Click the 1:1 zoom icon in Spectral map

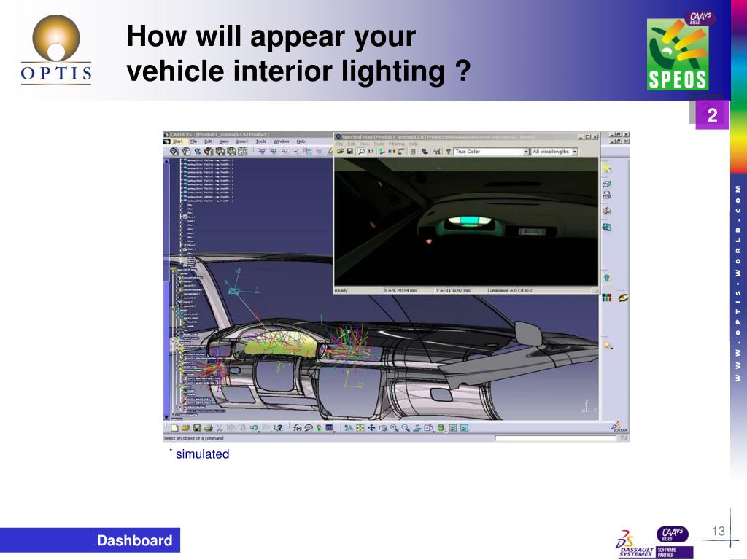pyautogui.click(x=371, y=152)
